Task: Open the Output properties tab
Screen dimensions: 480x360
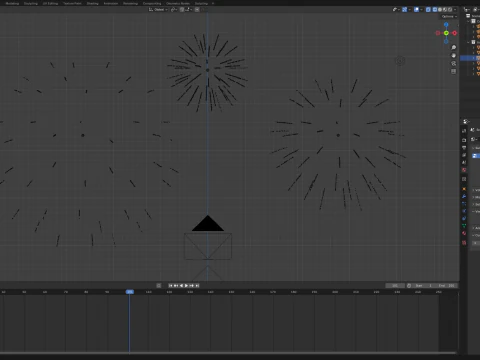Action: [464, 148]
